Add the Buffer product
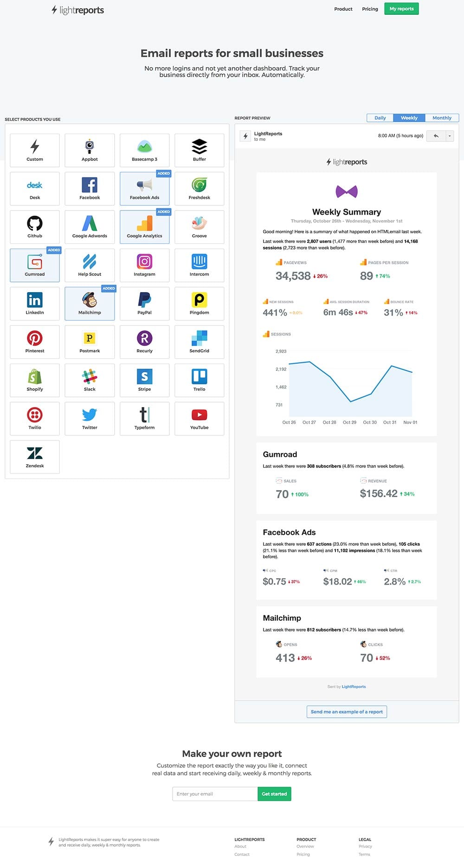 click(x=199, y=150)
